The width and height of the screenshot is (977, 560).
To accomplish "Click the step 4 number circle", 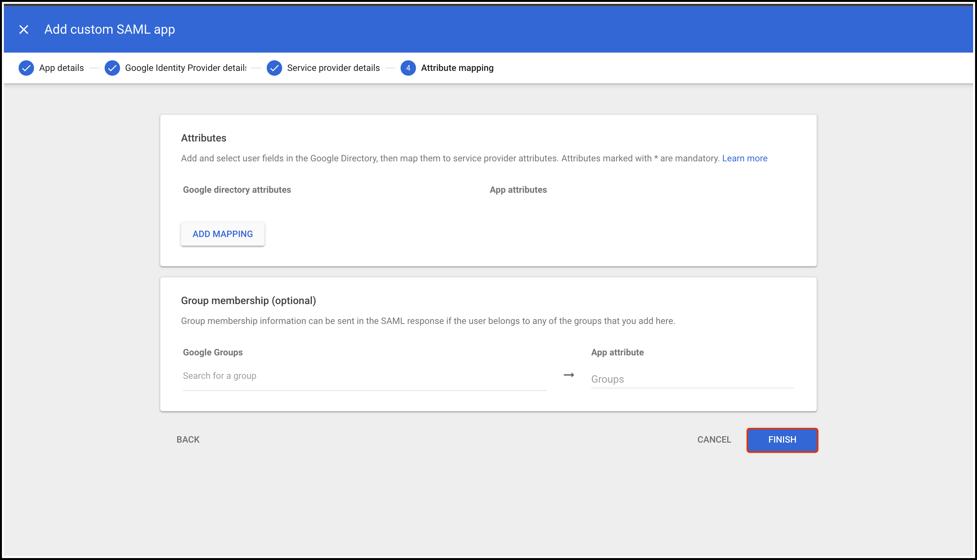I will point(408,68).
